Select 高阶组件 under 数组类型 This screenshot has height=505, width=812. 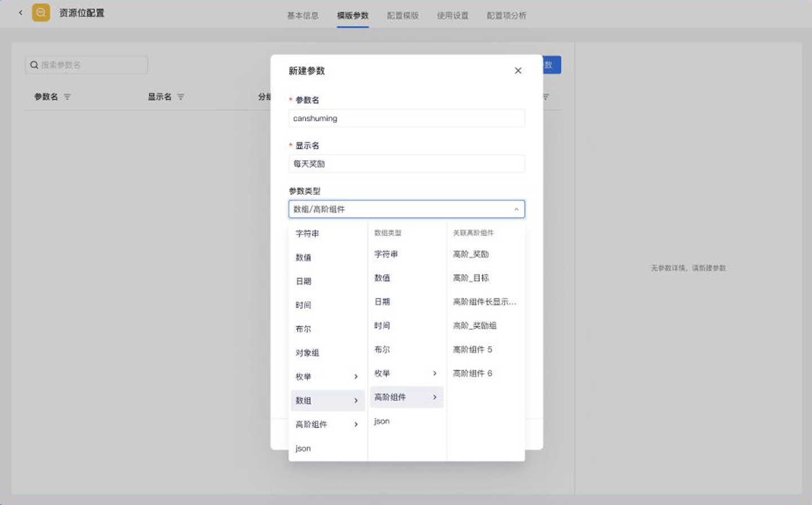tap(407, 397)
